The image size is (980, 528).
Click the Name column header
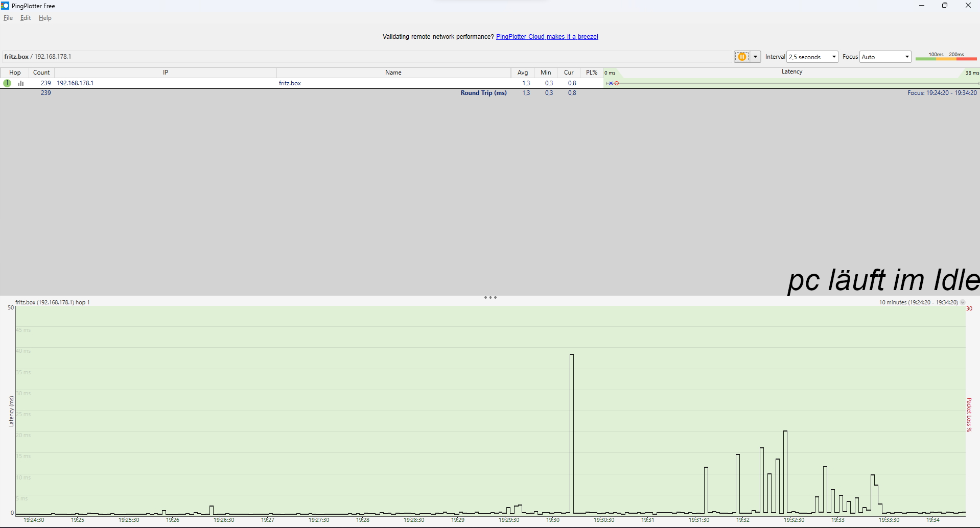(393, 73)
